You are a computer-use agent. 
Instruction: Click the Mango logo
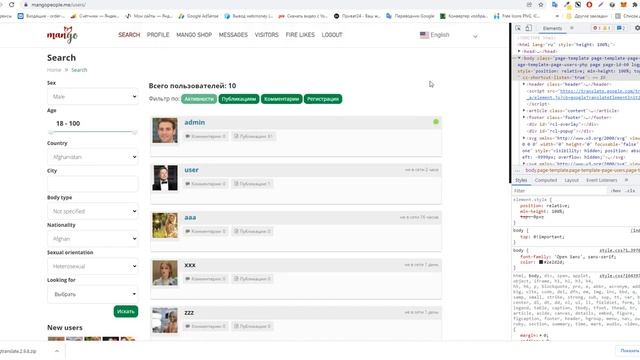pyautogui.click(x=62, y=35)
